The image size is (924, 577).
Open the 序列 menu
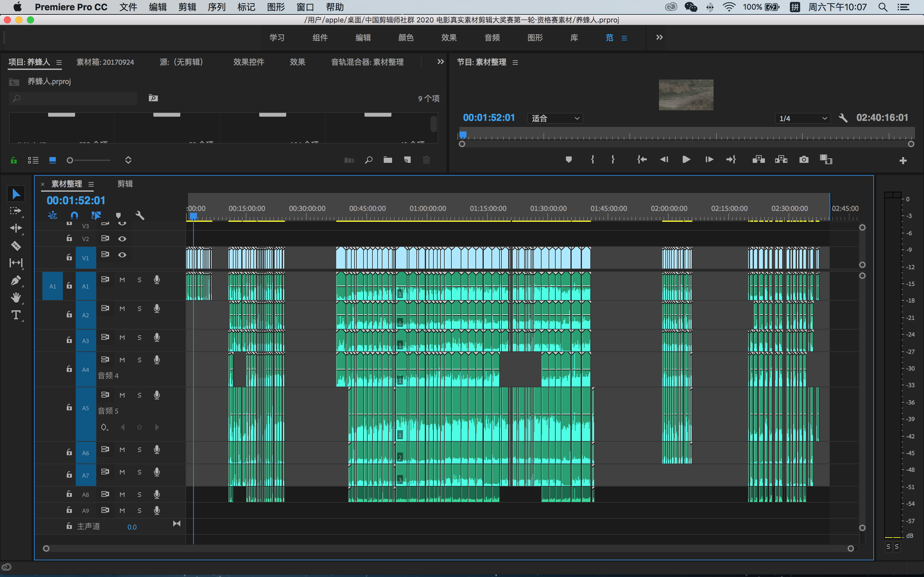217,7
